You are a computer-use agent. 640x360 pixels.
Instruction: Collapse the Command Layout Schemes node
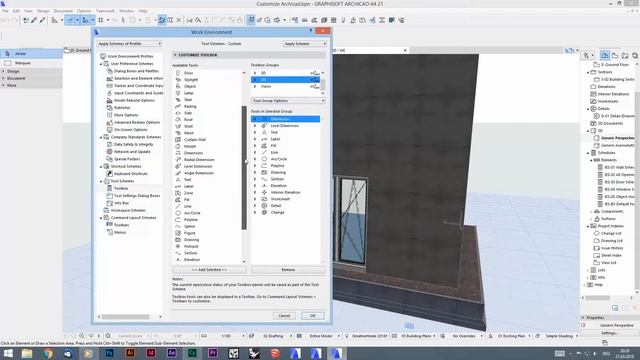[x=101, y=218]
